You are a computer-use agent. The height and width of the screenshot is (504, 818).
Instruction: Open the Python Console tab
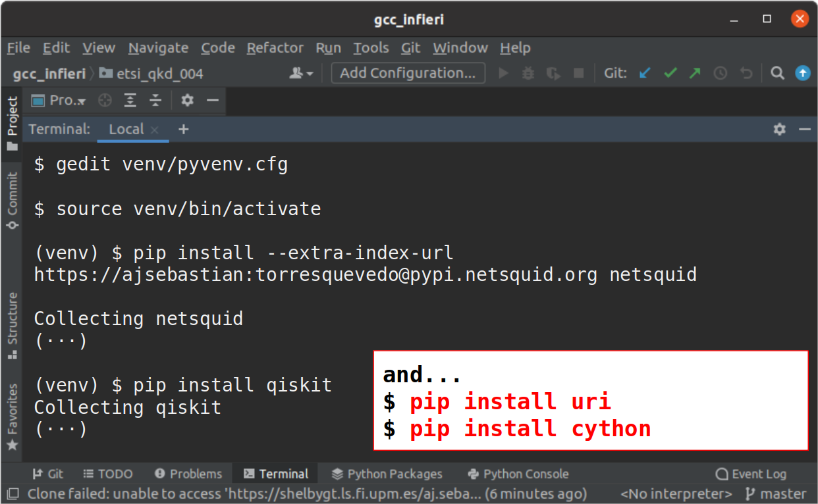(518, 474)
